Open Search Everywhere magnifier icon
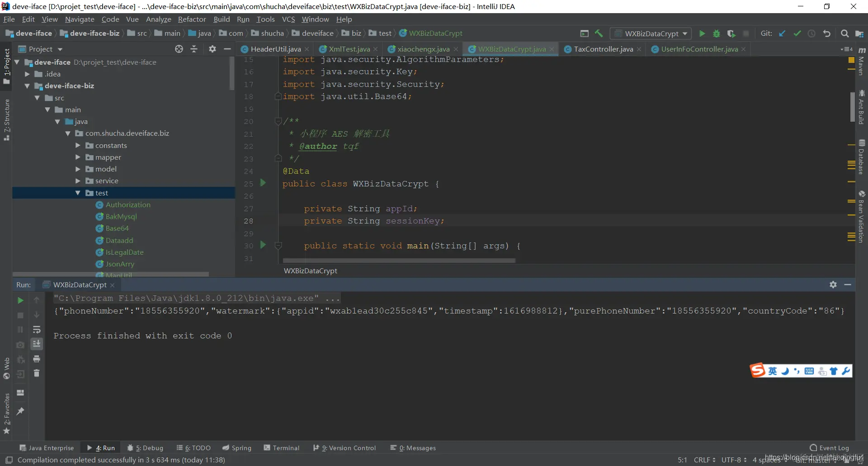 844,33
